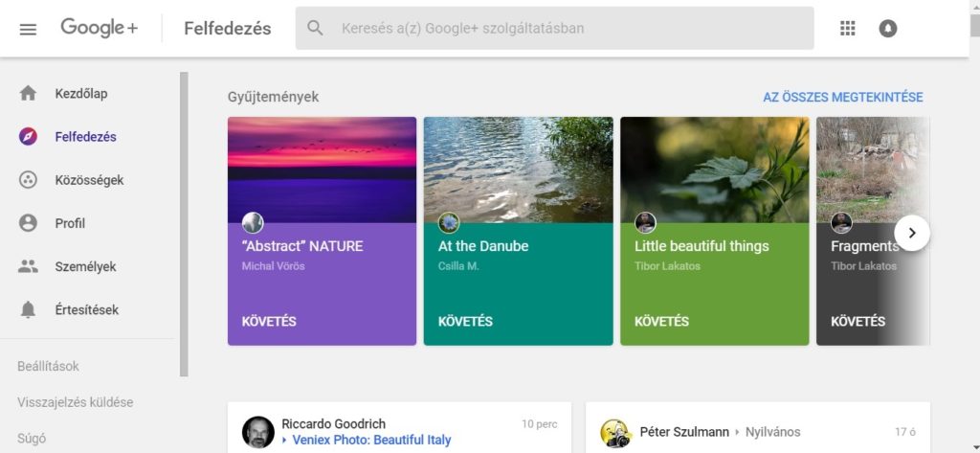980x453 pixels.
Task: Show next collections with right arrow
Action: [x=912, y=233]
